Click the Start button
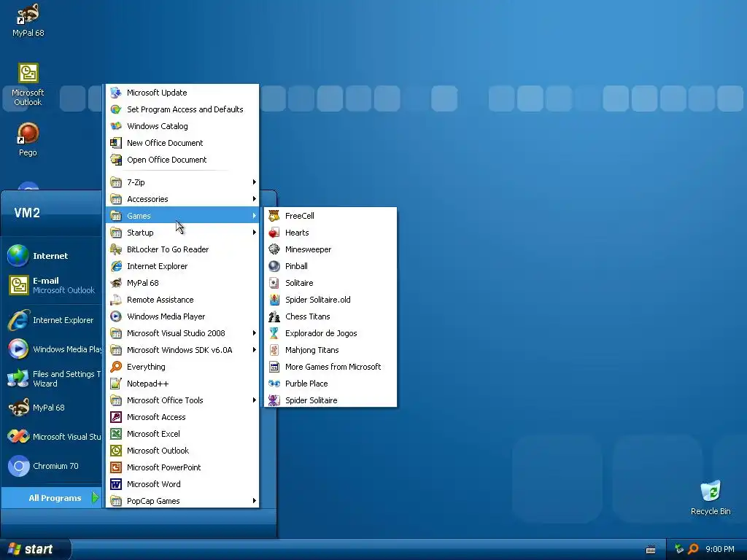Screen dimensions: 747x560 point(35,549)
